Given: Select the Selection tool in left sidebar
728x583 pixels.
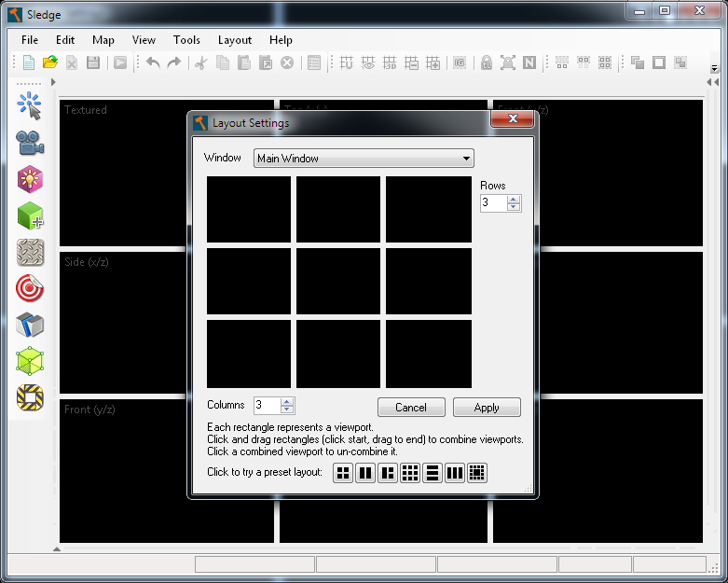Looking at the screenshot, I should (x=30, y=106).
